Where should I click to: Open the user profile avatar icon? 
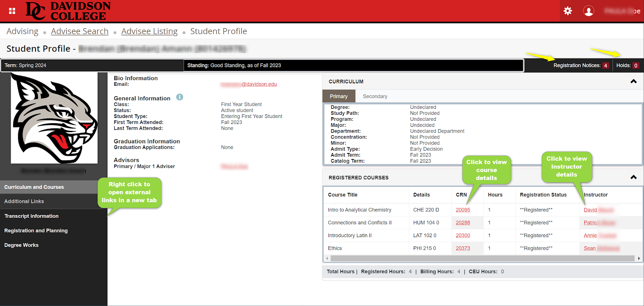(588, 11)
